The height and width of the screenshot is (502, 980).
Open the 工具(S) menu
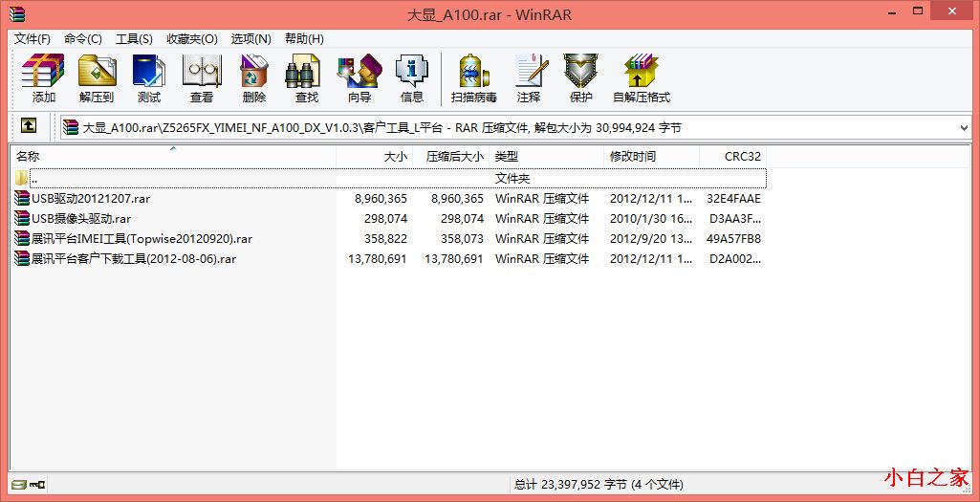pos(135,39)
